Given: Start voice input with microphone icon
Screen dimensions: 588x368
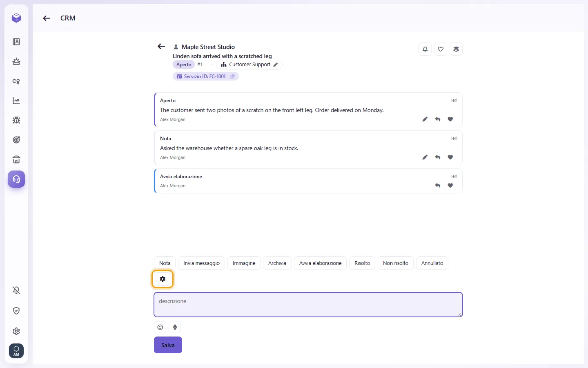Looking at the screenshot, I should [175, 327].
